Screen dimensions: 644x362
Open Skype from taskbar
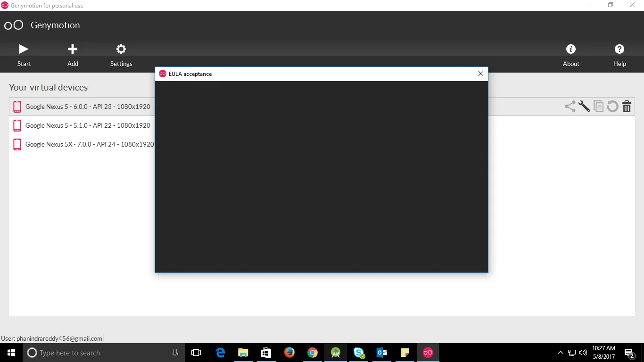point(359,353)
